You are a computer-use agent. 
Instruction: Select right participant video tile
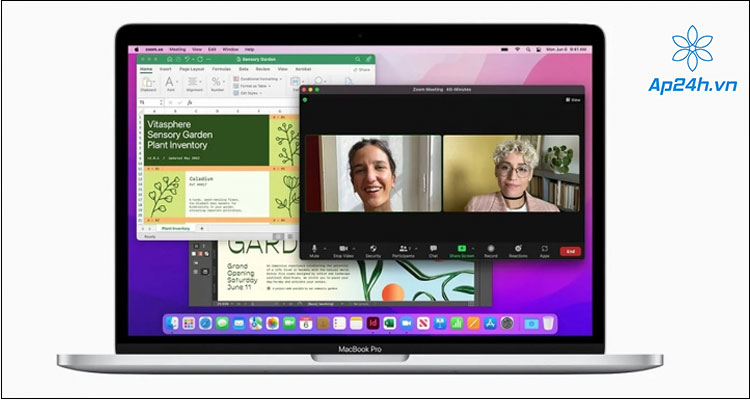(511, 173)
